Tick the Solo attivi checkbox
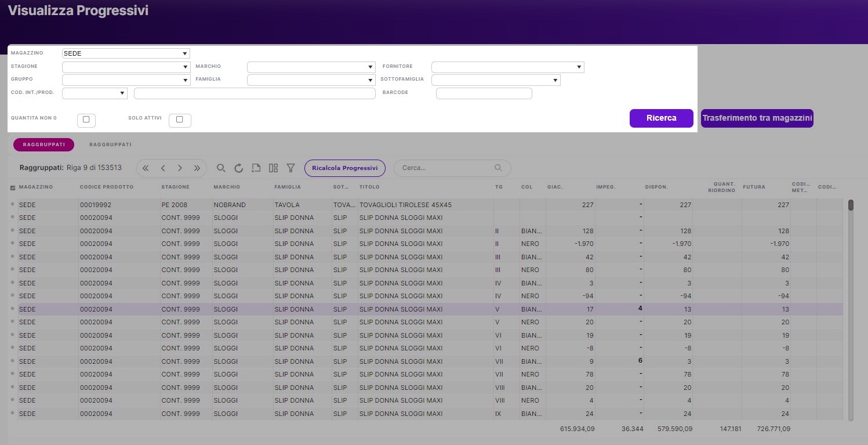Screen dimensions: 868x445 click(179, 120)
